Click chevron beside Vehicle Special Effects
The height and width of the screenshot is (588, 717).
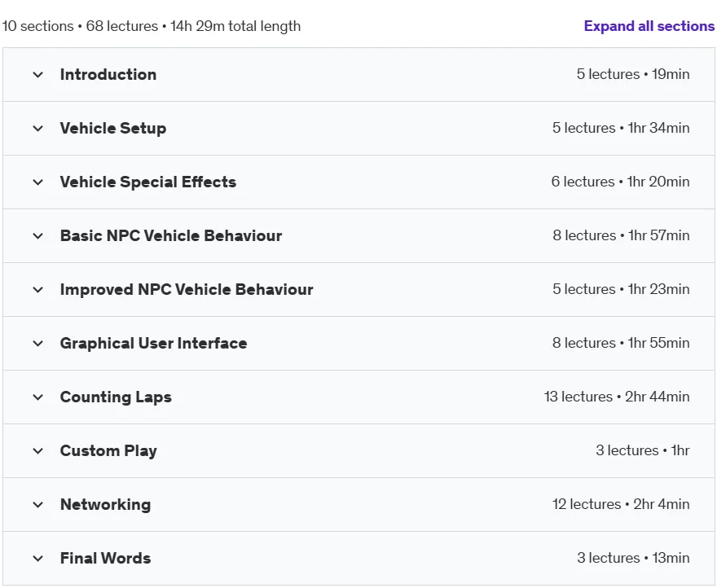tap(38, 182)
